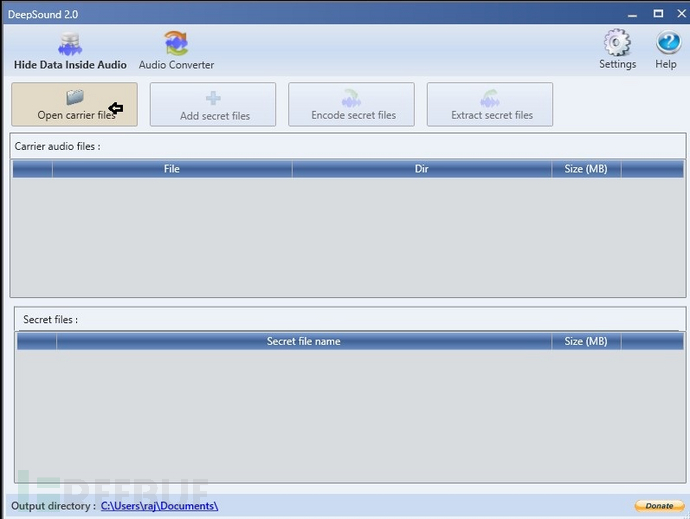The height and width of the screenshot is (519, 690).
Task: Minimize the DeepSound window
Action: pyautogui.click(x=633, y=14)
